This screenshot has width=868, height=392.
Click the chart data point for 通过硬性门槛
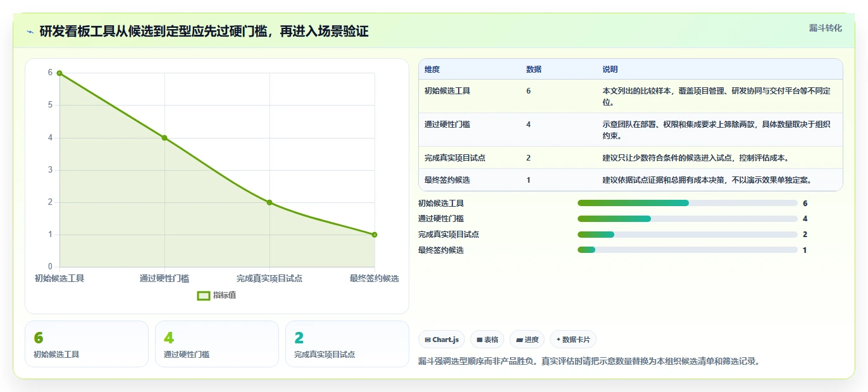click(164, 138)
